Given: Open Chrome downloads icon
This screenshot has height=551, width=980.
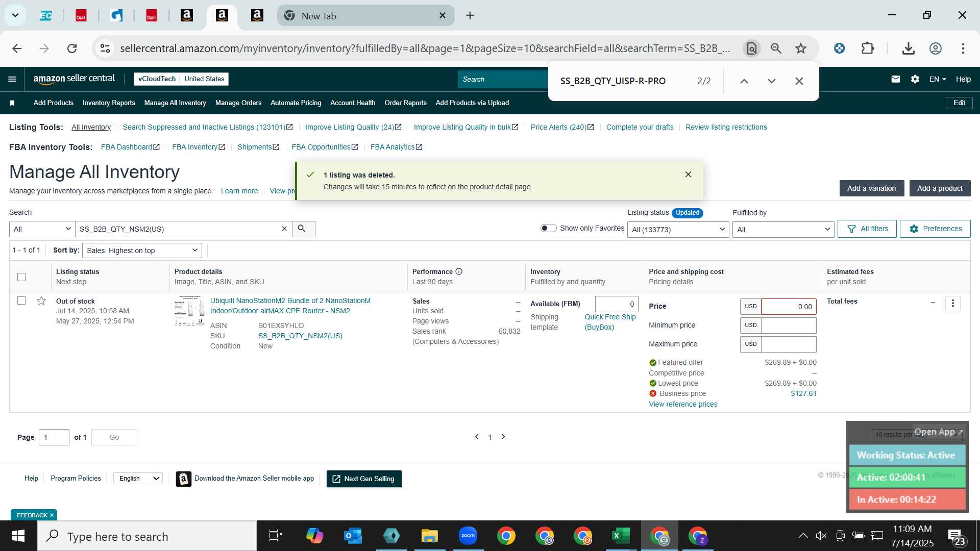Looking at the screenshot, I should [x=908, y=48].
